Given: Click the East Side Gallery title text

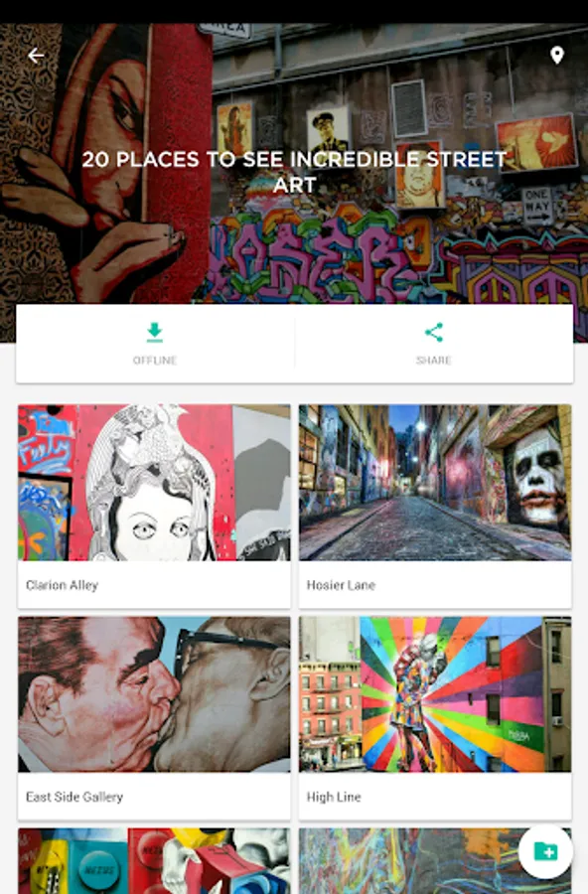Looking at the screenshot, I should 74,797.
